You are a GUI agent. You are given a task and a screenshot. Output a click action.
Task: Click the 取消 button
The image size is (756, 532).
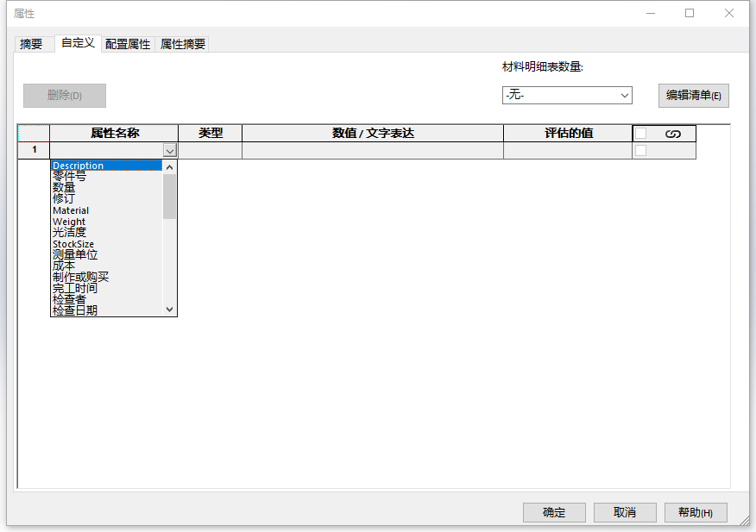[x=625, y=512]
